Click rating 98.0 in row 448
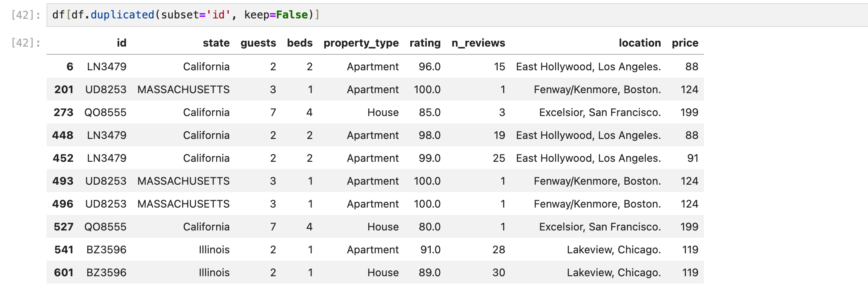 (x=430, y=135)
